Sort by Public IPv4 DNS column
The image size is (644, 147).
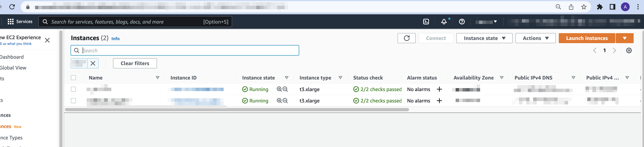(573, 78)
